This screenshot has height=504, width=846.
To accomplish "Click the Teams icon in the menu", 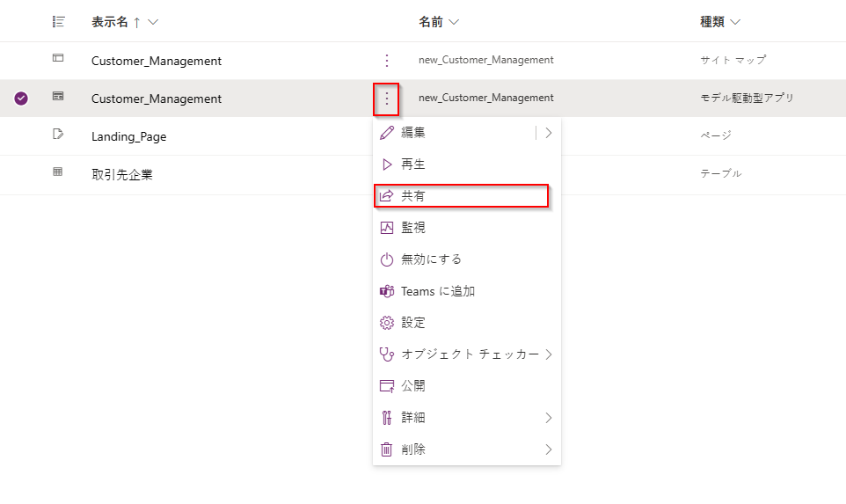I will pyautogui.click(x=386, y=291).
